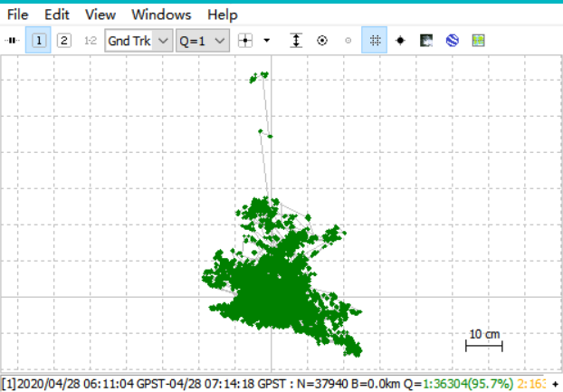Click the green '1:36304(95.7%)' status text
The width and height of the screenshot is (563, 392).
(x=468, y=384)
